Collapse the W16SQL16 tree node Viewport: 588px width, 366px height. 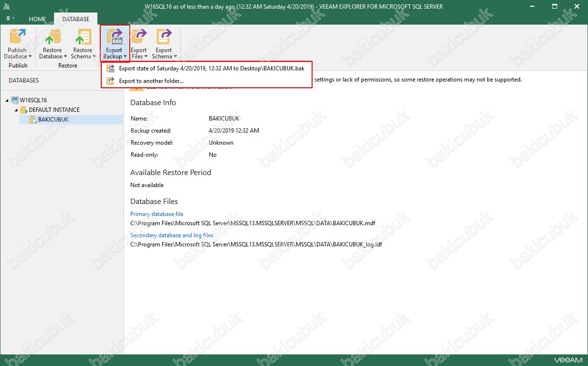point(7,100)
